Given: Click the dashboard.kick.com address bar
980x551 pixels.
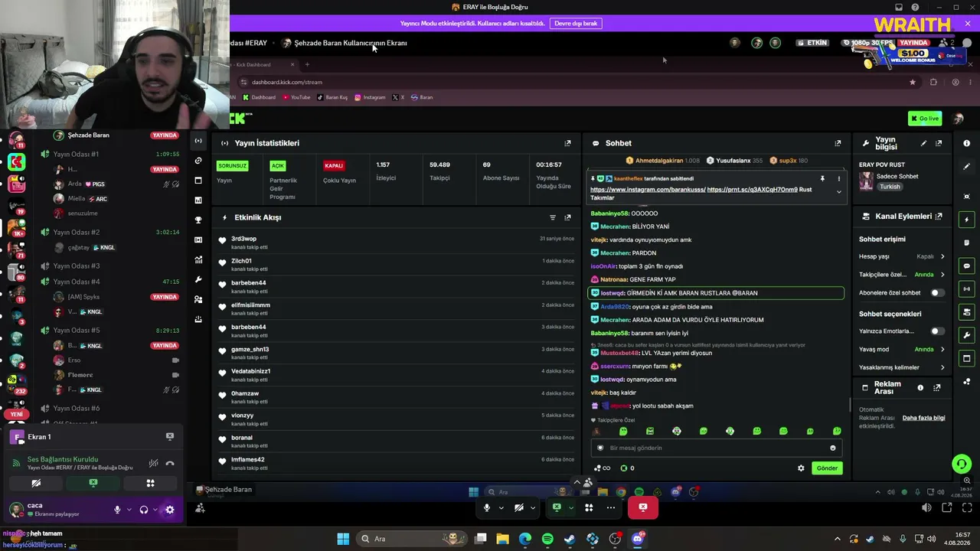Looking at the screenshot, I should coord(574,82).
